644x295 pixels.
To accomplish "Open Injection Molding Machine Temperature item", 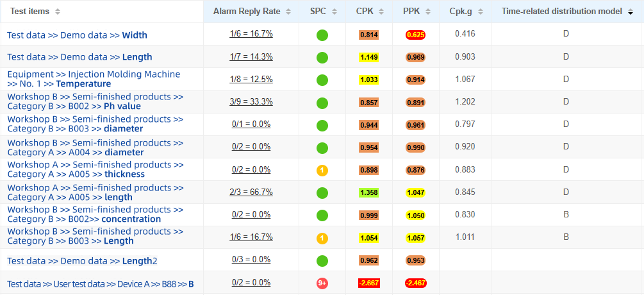I will [x=94, y=80].
